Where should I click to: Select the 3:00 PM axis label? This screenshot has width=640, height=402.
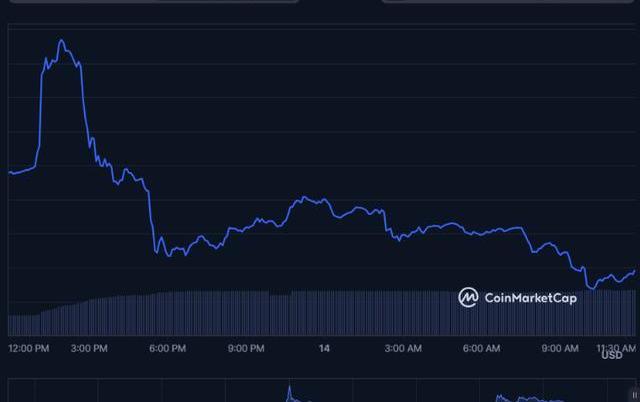(x=90, y=348)
